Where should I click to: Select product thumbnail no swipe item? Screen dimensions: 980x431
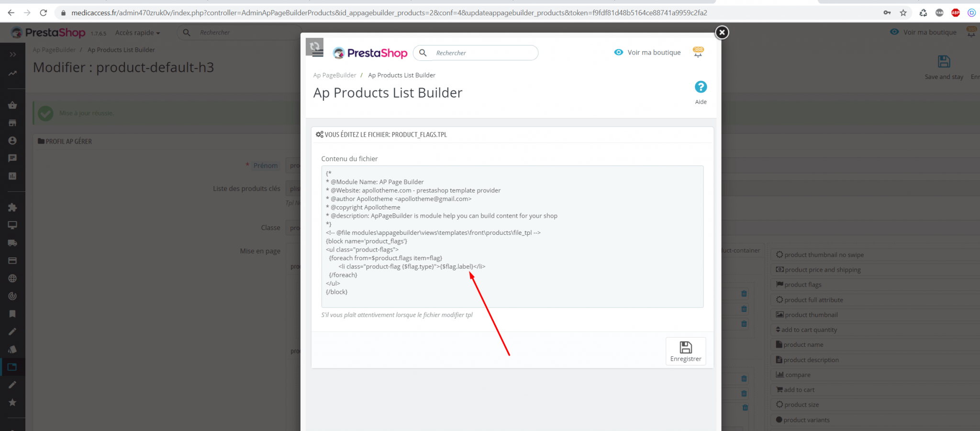click(824, 255)
